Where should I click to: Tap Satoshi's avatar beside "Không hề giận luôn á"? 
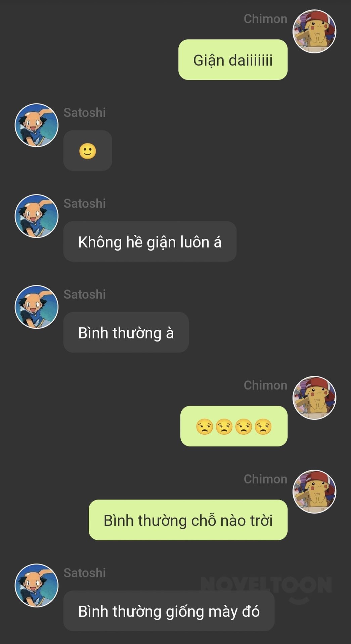(37, 216)
